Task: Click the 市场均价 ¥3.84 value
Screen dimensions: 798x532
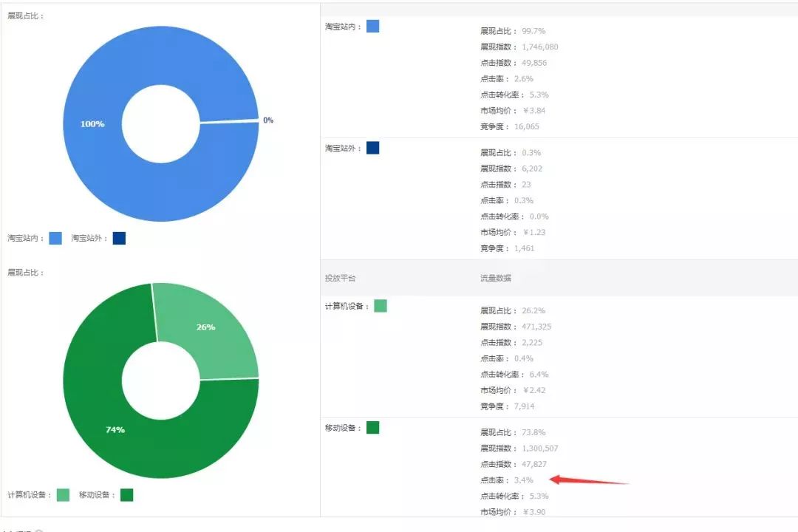Action: pyautogui.click(x=534, y=111)
